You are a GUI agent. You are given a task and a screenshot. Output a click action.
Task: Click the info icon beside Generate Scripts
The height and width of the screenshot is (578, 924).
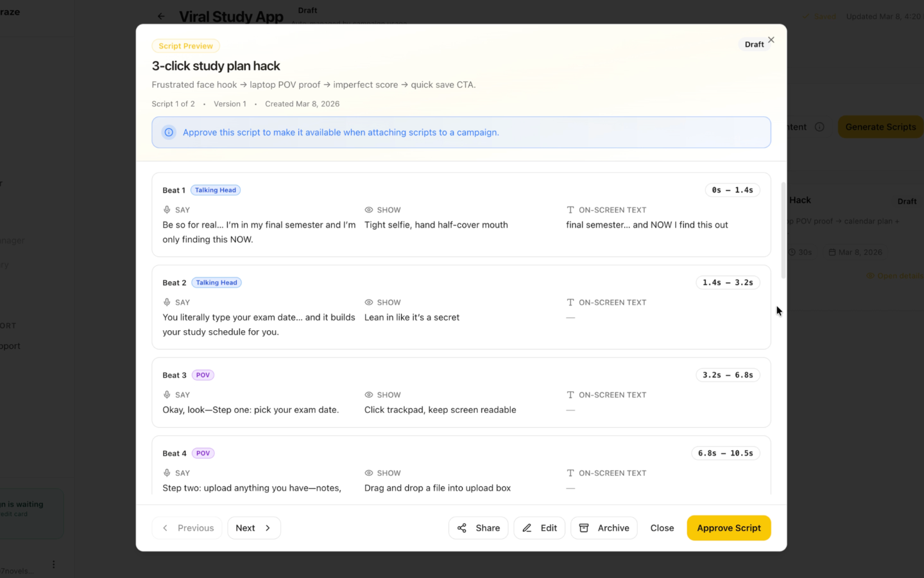click(819, 127)
